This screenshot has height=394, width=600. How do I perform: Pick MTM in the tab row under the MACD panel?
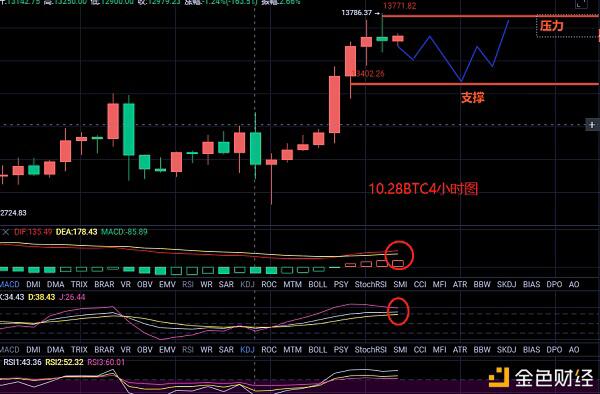293,284
